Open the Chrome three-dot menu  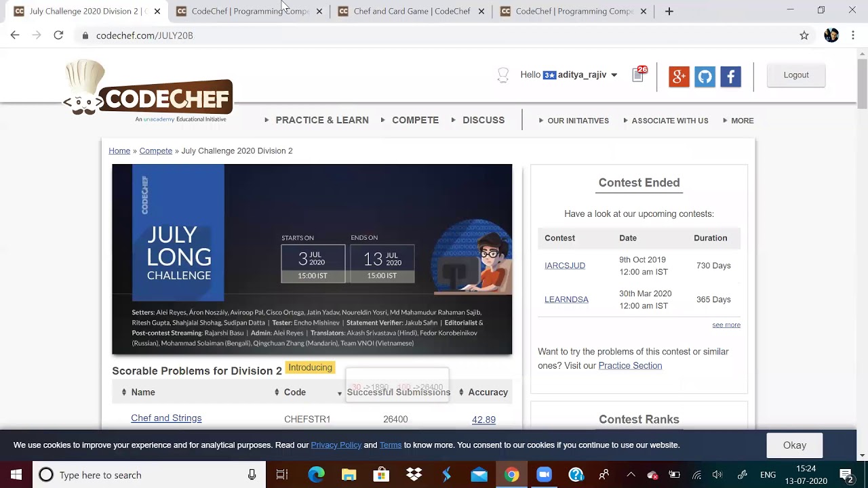click(x=853, y=35)
